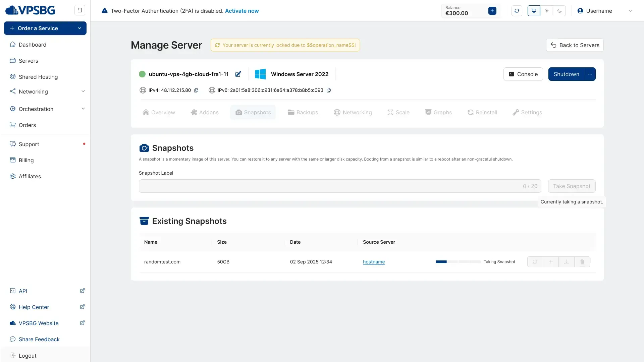
Task: Open the API external link icon
Action: click(82, 291)
